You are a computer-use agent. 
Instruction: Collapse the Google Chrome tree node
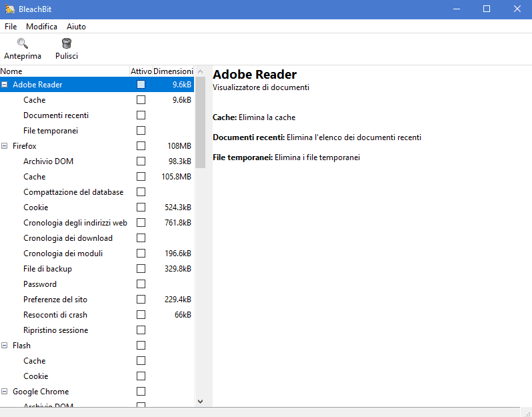tap(5, 392)
